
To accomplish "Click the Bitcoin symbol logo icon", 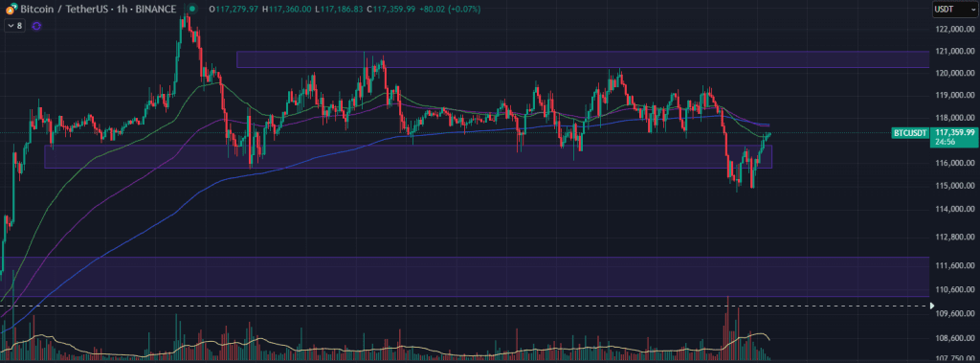I will 11,9.
